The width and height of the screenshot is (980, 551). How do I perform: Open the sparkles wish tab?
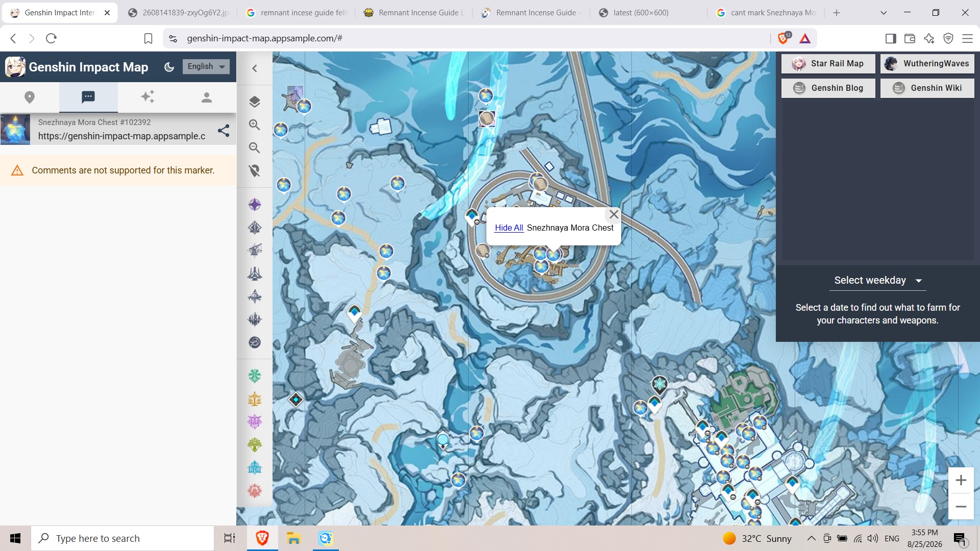148,97
